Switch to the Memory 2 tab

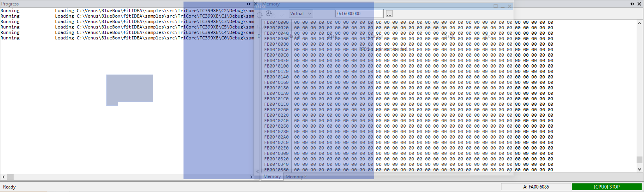tap(296, 177)
